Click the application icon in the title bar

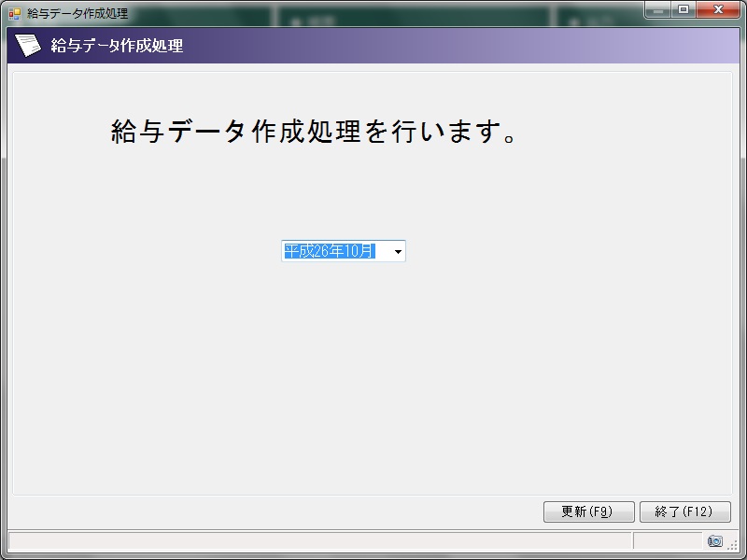[x=14, y=14]
